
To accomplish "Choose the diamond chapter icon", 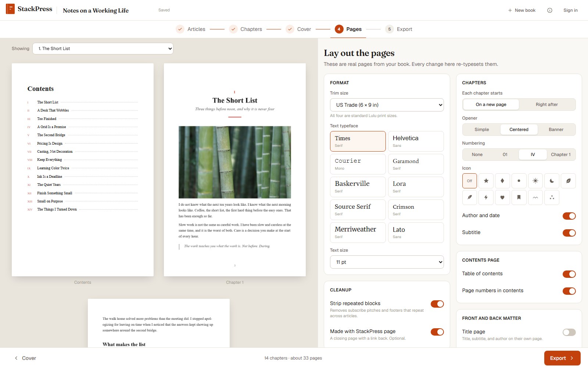I will coord(502,181).
